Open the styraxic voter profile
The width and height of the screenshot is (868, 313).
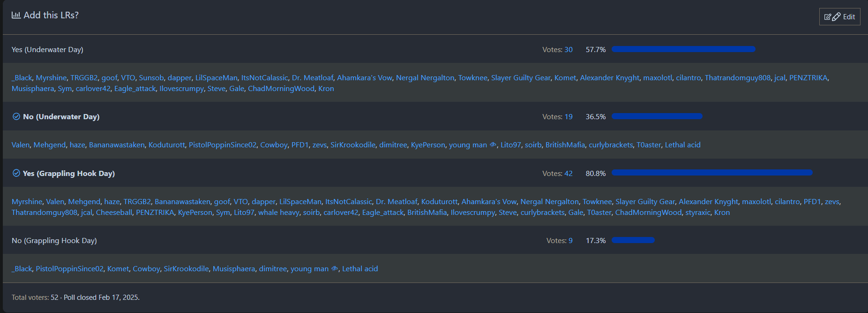point(698,213)
